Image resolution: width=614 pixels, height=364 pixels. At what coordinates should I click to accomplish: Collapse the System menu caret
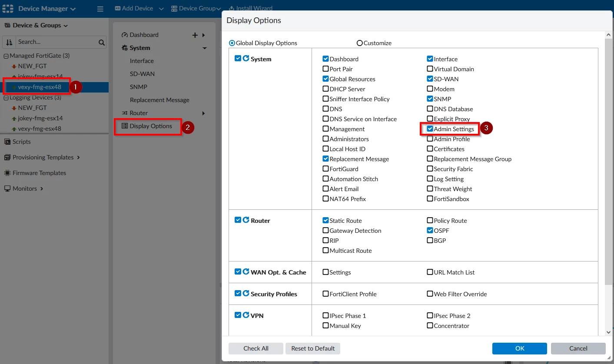205,48
